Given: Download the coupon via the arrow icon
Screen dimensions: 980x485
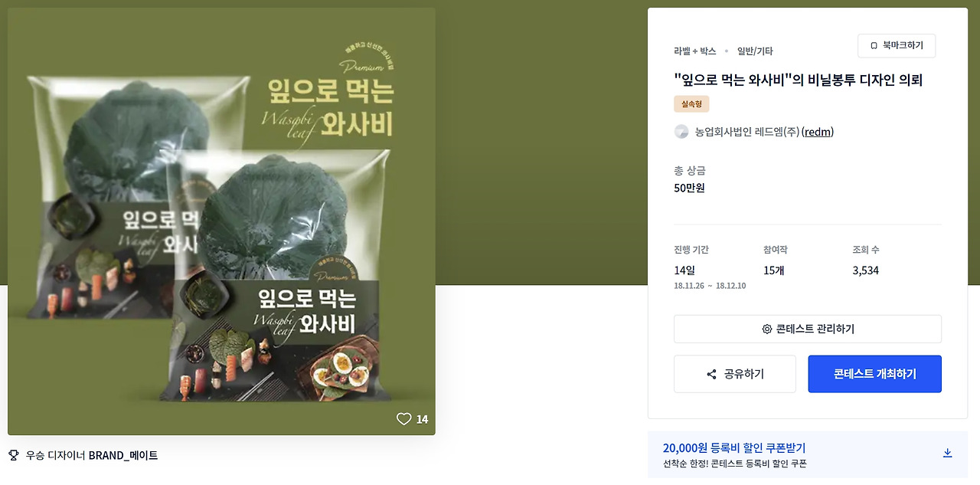Looking at the screenshot, I should (x=947, y=453).
